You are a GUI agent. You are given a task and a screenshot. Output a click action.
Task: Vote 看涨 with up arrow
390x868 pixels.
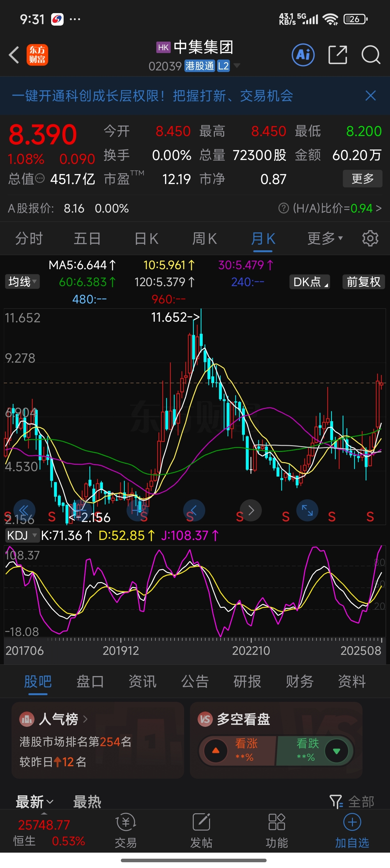[x=216, y=751]
